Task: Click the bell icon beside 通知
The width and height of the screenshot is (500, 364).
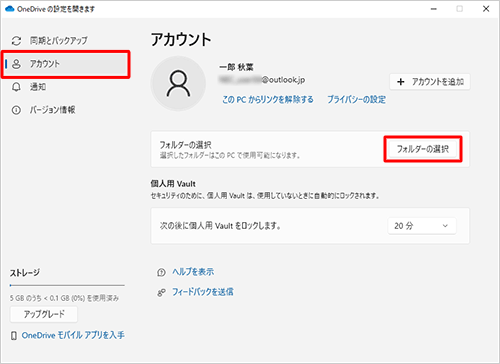Action: pyautogui.click(x=16, y=87)
